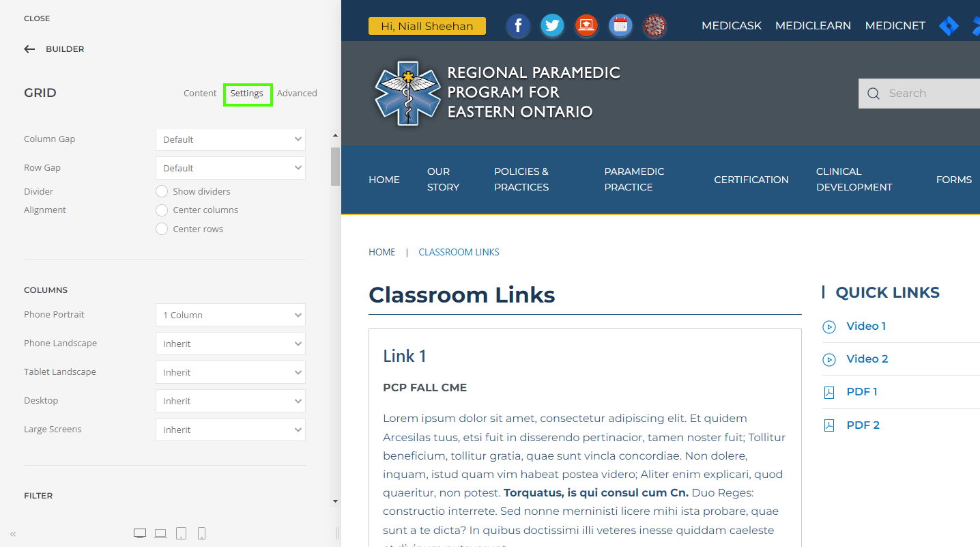This screenshot has height=547, width=980.
Task: Click the panel scrollbar thumb
Action: pyautogui.click(x=335, y=167)
